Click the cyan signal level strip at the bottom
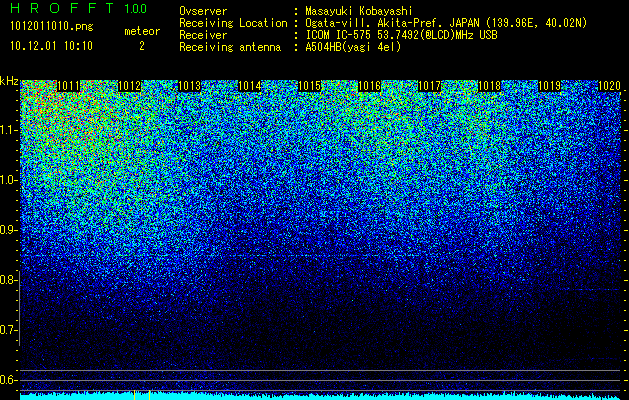The width and height of the screenshot is (629, 400). 321,396
